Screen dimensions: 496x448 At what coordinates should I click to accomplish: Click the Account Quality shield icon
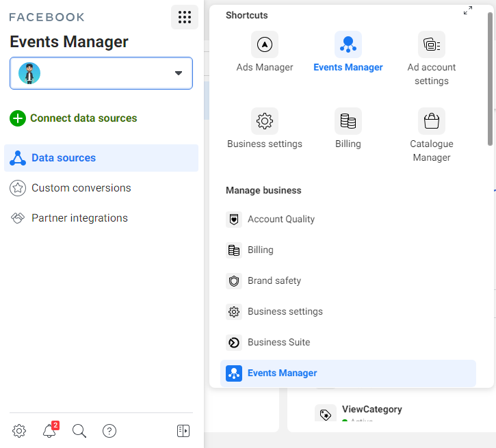[x=234, y=219]
